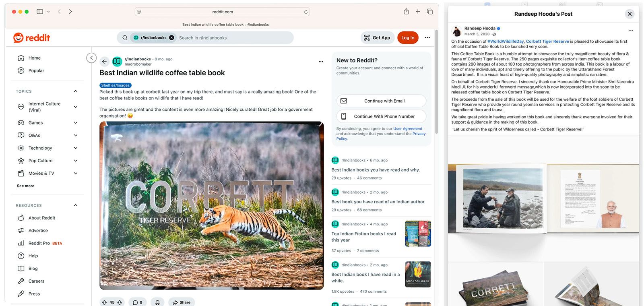Go forward in Safari browser history
The width and height of the screenshot is (644, 306).
pyautogui.click(x=70, y=12)
